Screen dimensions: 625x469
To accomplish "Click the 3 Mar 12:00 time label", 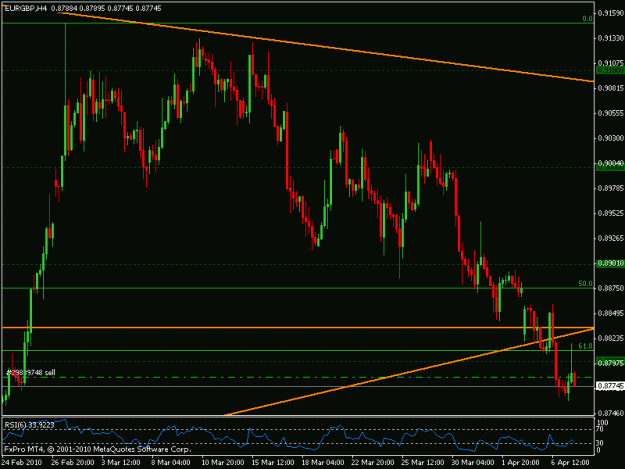I will (121, 463).
